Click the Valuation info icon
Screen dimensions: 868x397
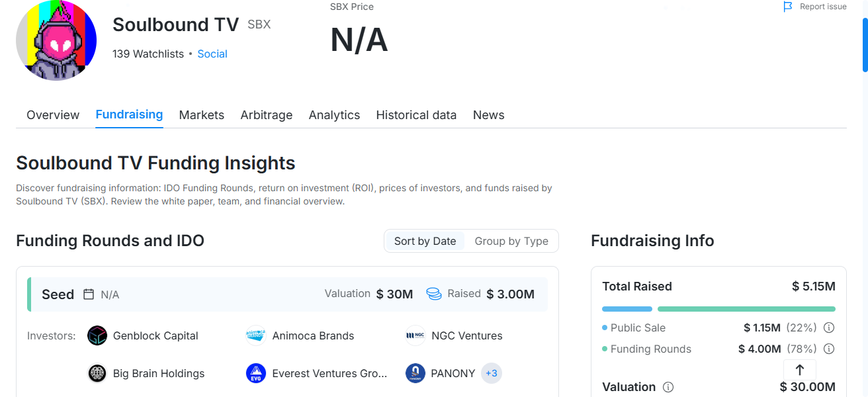(x=668, y=387)
